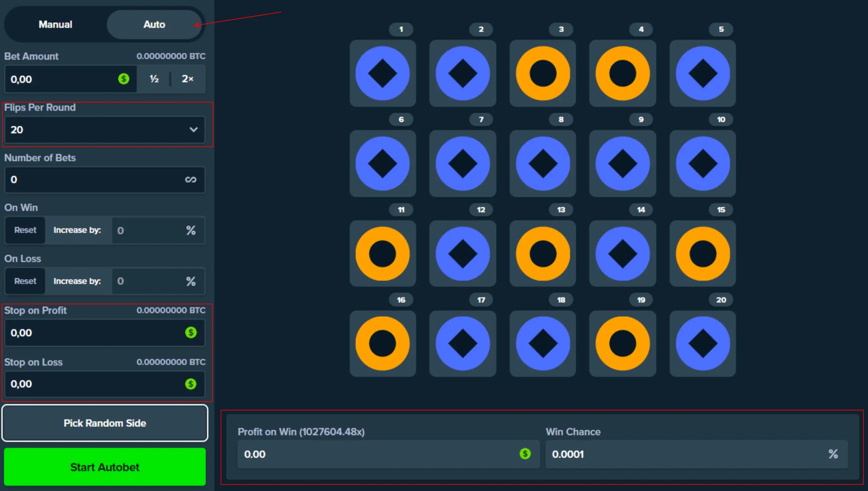Click the Start Autobet button
The image size is (868, 491).
105,467
